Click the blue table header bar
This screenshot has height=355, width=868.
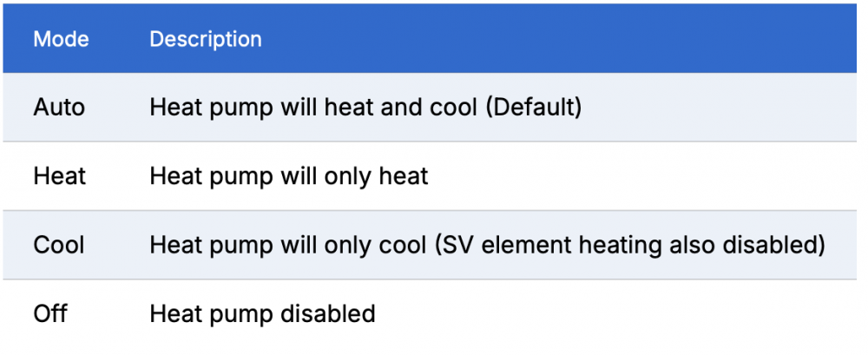[x=430, y=39]
